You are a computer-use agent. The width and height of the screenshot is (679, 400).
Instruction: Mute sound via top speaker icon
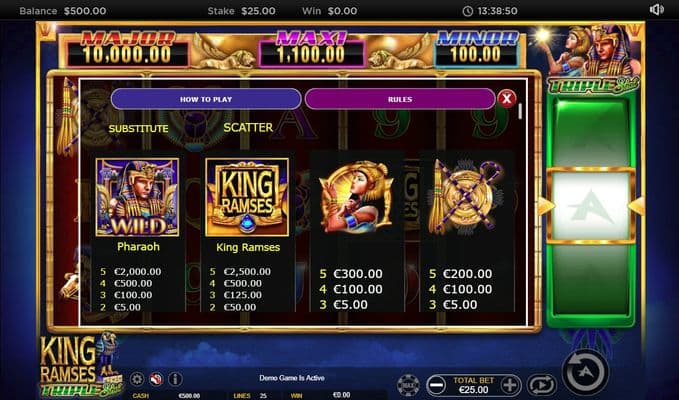(656, 10)
